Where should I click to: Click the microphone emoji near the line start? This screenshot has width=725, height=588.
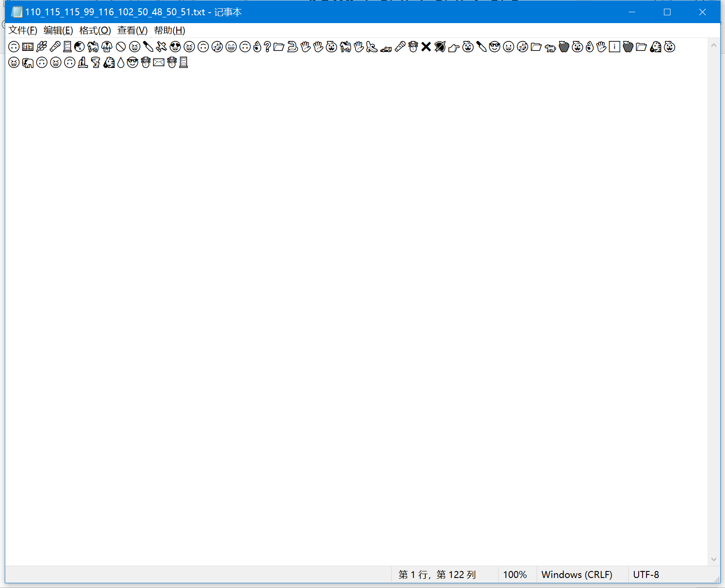tap(55, 47)
